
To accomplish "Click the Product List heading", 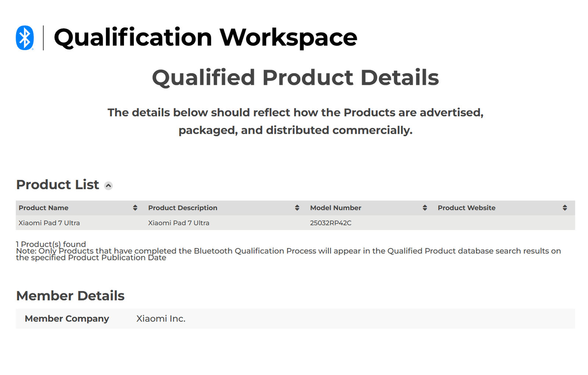I will tap(58, 185).
